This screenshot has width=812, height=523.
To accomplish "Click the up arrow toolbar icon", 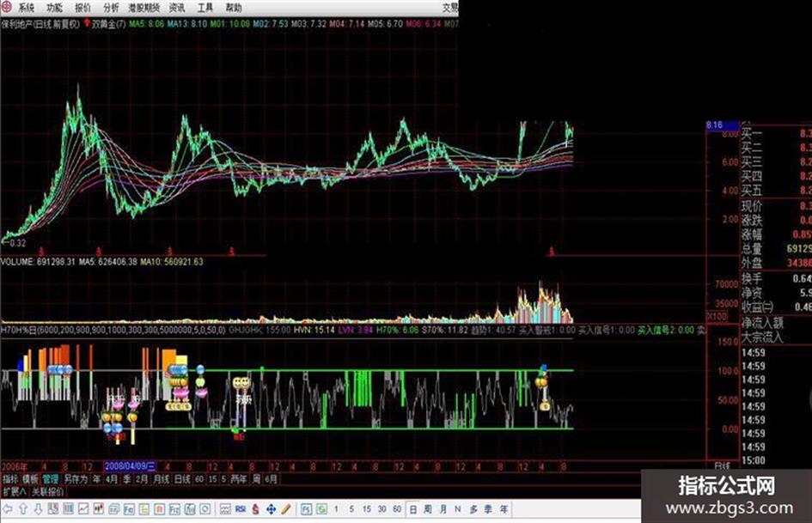I will pyautogui.click(x=23, y=509).
